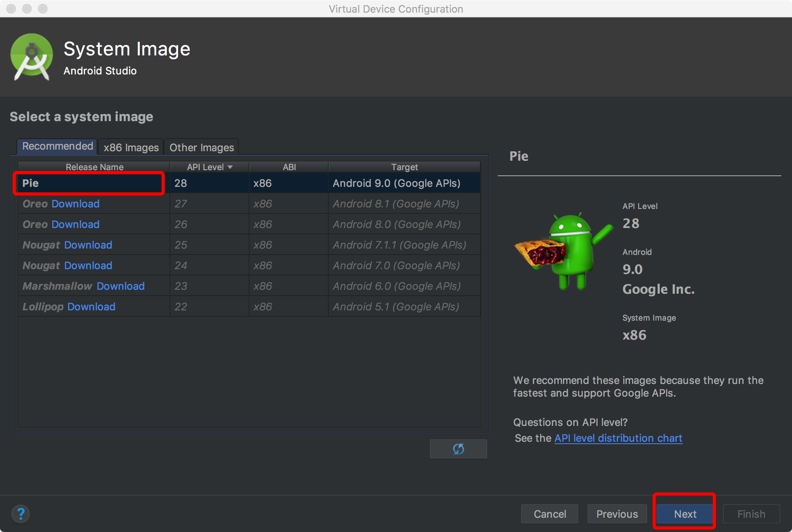Image resolution: width=792 pixels, height=532 pixels.
Task: Click the API Level column header text
Action: (205, 167)
